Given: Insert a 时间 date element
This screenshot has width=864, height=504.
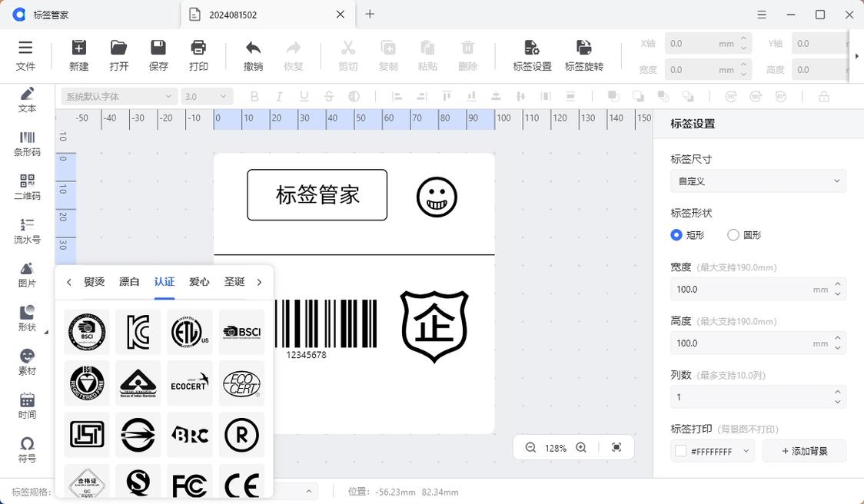Looking at the screenshot, I should (x=27, y=406).
